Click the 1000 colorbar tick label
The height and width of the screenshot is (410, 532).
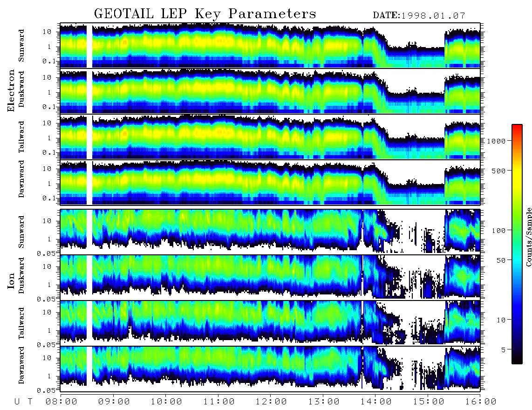[497, 141]
